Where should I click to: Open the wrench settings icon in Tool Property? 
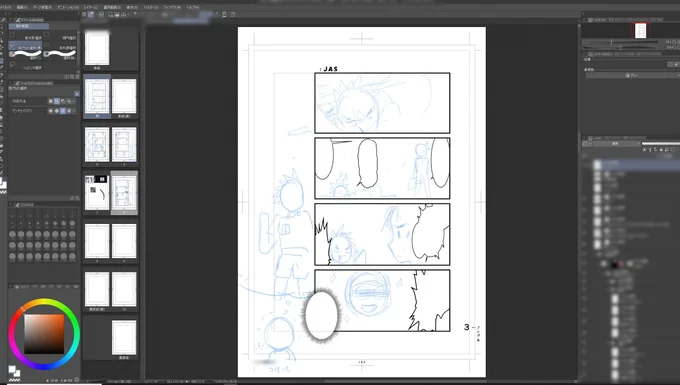pyautogui.click(x=77, y=198)
